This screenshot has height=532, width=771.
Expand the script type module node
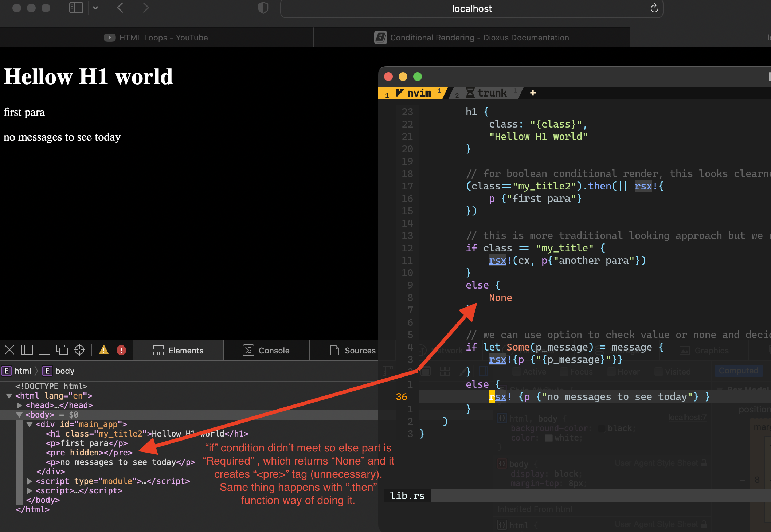point(30,481)
